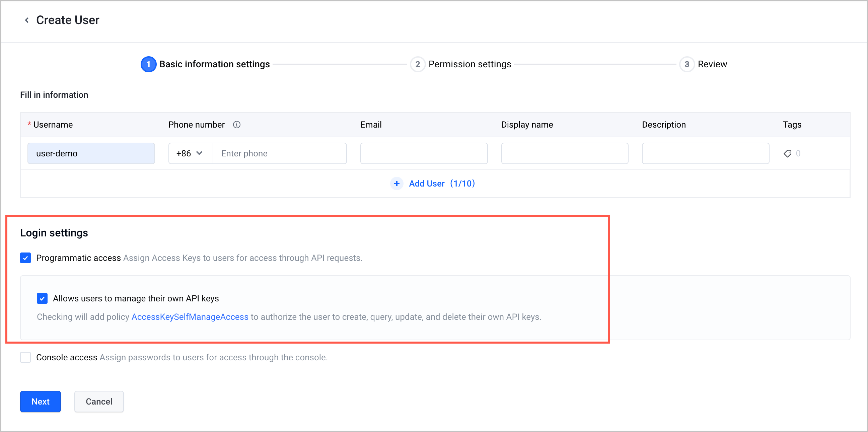
Task: Enable the Console access checkbox
Action: click(25, 358)
